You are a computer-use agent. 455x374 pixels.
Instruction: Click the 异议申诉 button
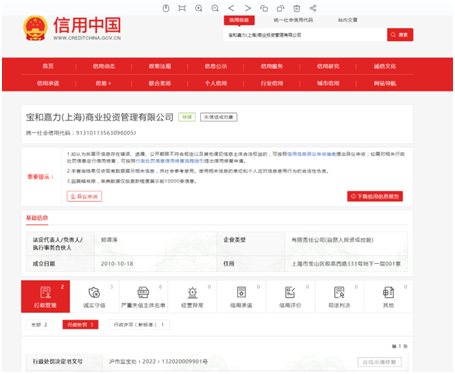(84, 196)
